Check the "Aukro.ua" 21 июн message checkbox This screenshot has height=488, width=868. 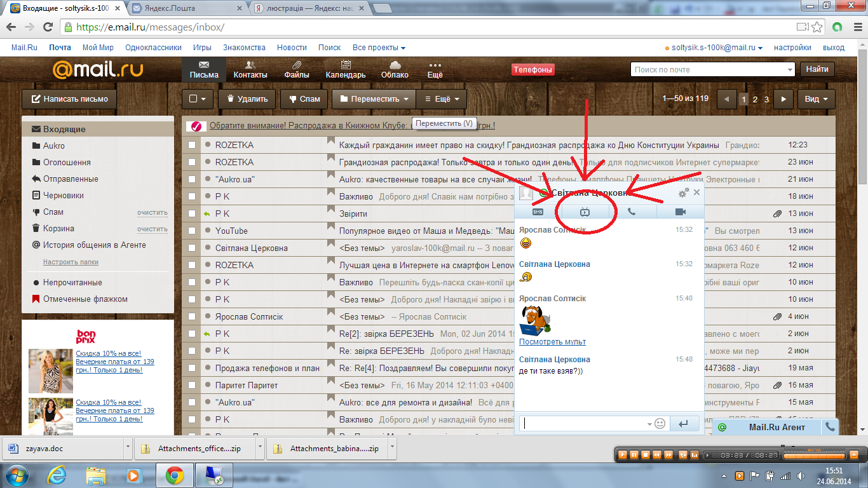pyautogui.click(x=192, y=180)
